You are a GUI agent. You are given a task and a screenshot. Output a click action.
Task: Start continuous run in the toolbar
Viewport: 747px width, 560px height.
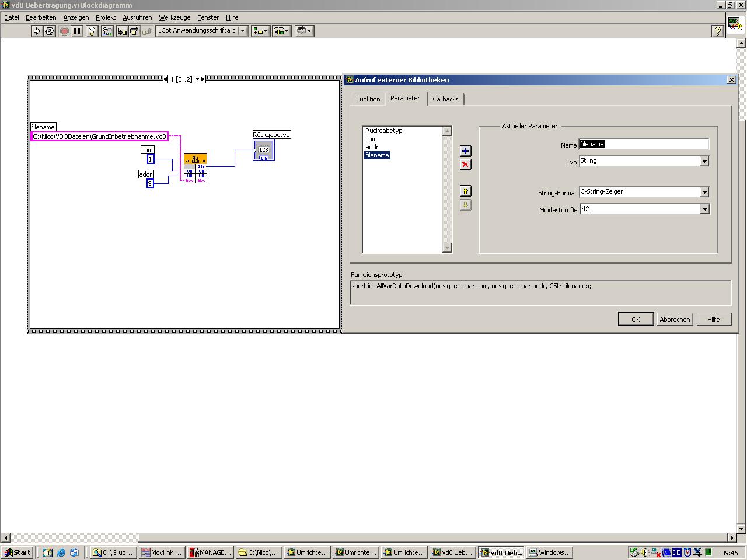coord(50,31)
